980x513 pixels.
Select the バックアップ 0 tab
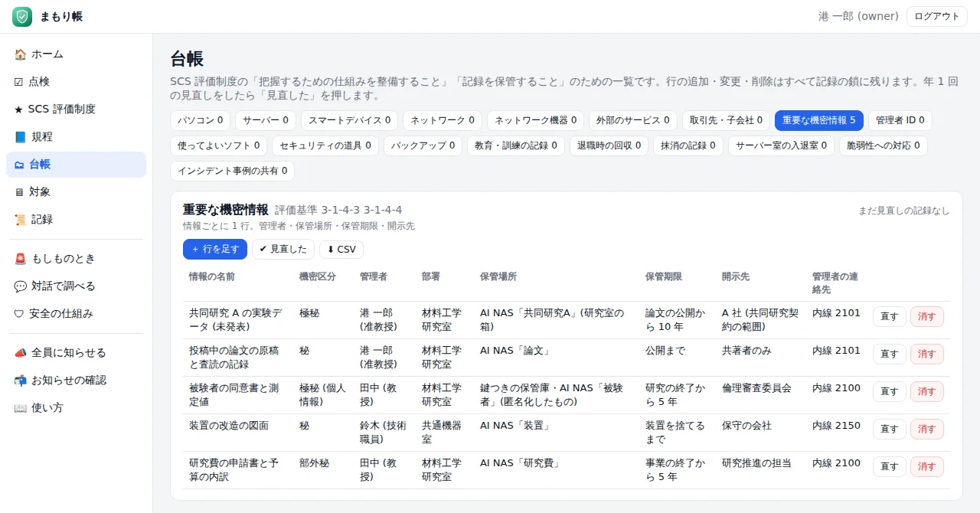point(423,145)
